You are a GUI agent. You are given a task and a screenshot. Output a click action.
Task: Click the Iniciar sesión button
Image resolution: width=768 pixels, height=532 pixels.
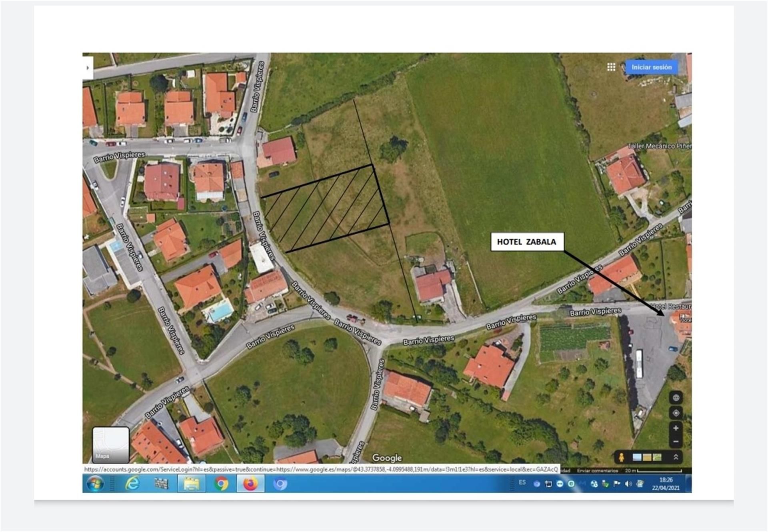(651, 67)
